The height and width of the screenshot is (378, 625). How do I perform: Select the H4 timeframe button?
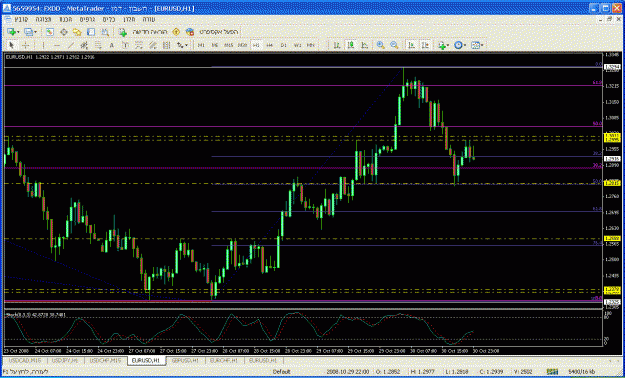(x=269, y=45)
